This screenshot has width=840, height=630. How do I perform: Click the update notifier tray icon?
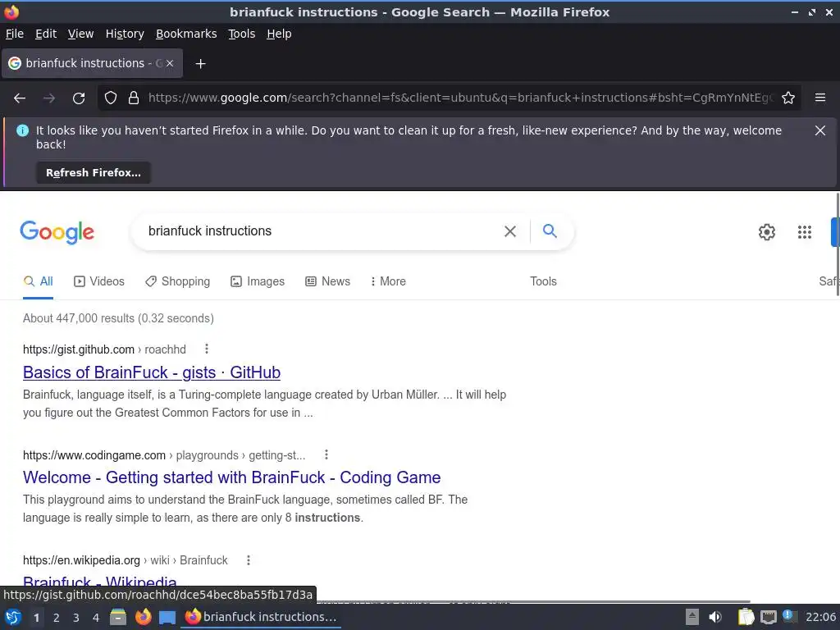(788, 616)
